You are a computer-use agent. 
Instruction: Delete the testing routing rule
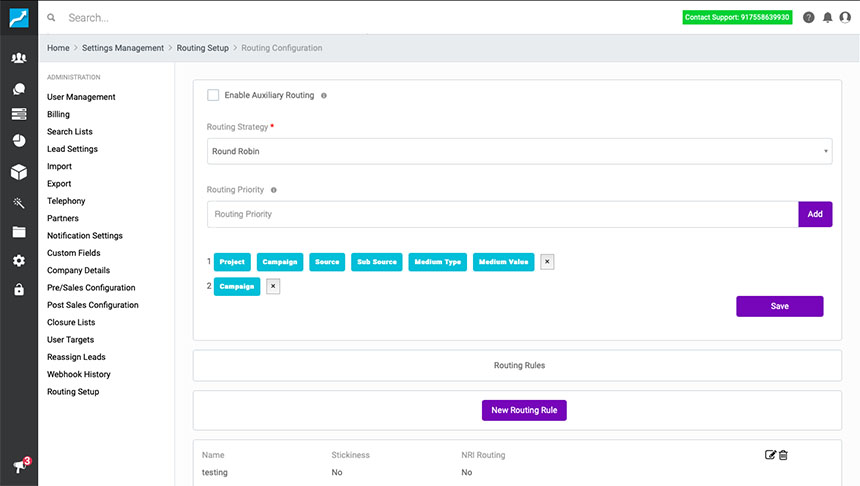[x=783, y=455]
